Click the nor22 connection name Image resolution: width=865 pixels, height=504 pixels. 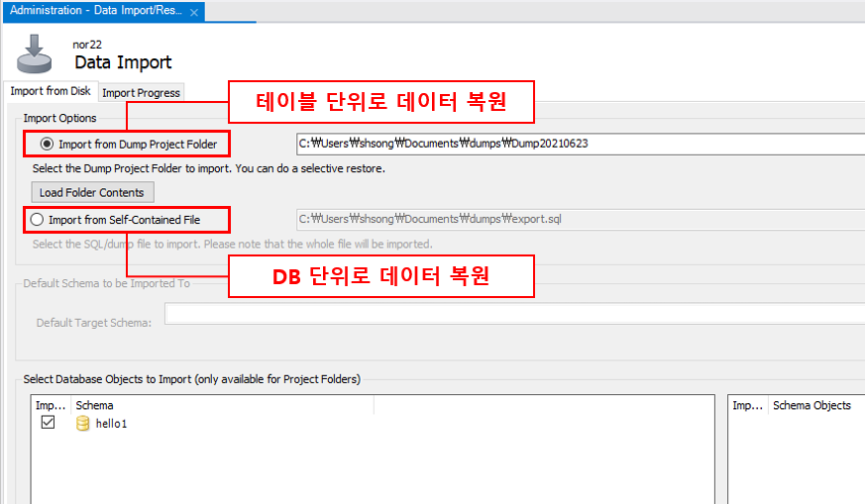(x=87, y=45)
